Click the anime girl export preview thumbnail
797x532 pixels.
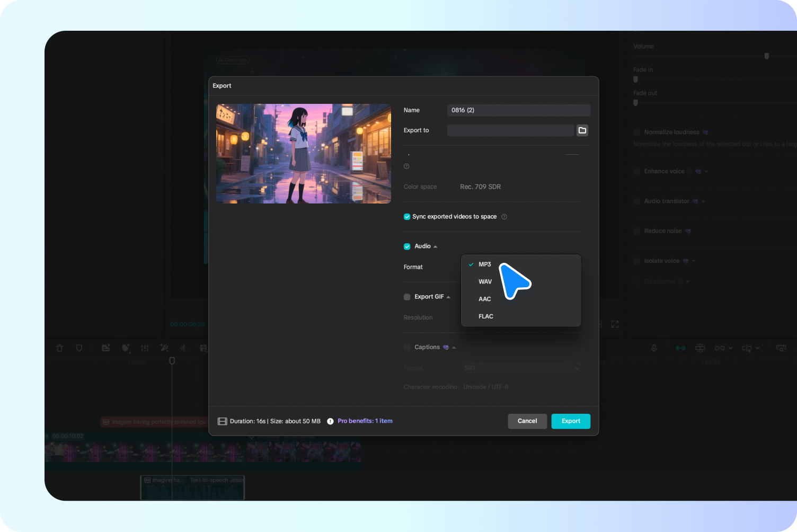pos(304,154)
